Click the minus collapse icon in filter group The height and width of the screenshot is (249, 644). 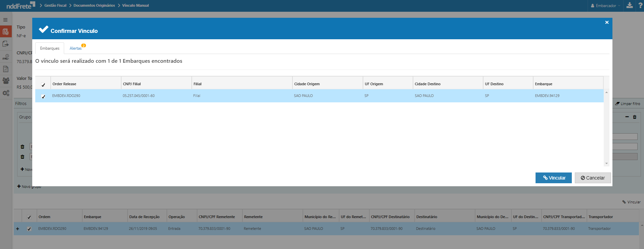pyautogui.click(x=627, y=117)
